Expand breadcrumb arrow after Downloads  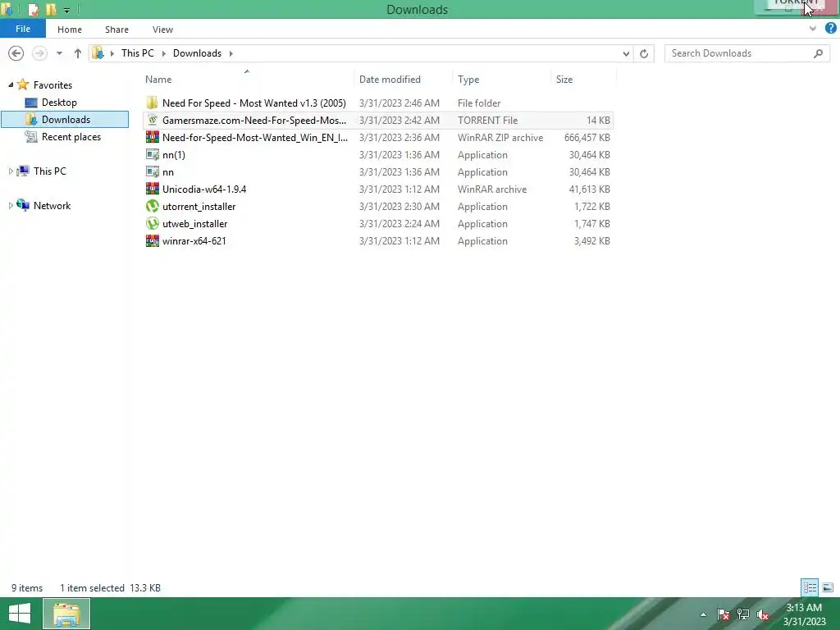point(231,53)
